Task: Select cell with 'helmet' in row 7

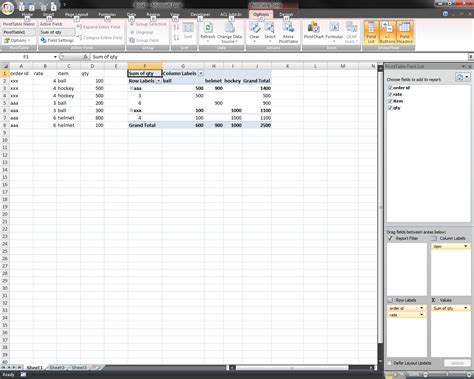Action: click(x=69, y=118)
